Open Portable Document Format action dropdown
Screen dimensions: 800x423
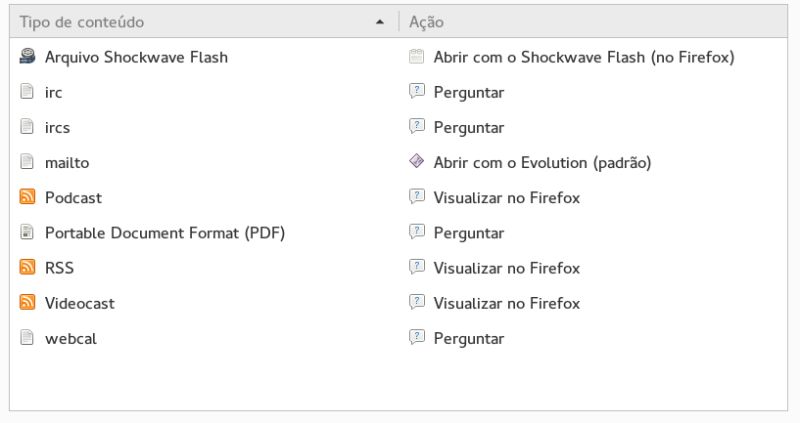[x=468, y=232]
